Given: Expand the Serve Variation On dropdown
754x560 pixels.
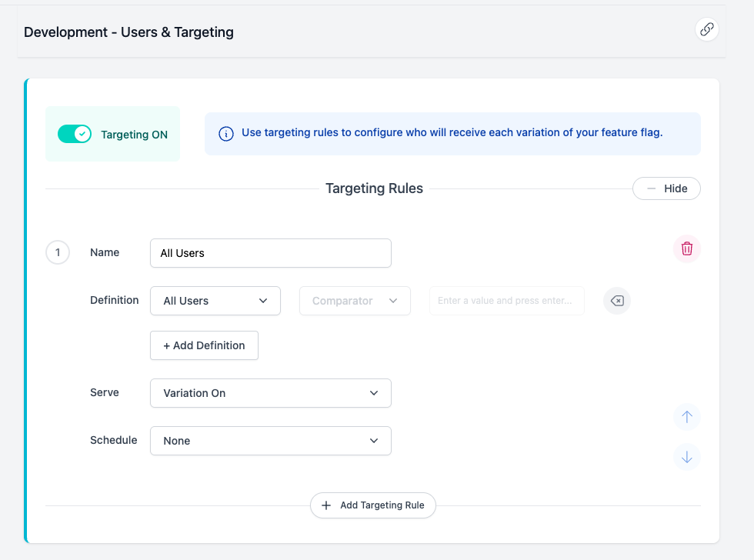Looking at the screenshot, I should [270, 393].
